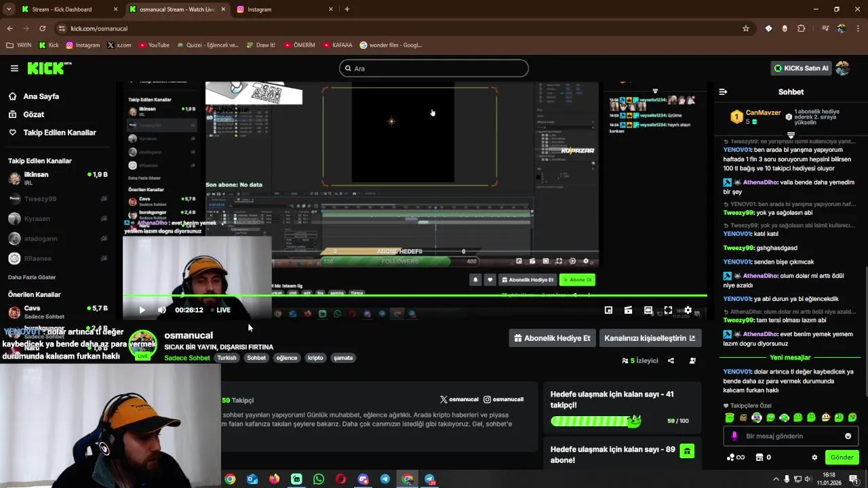This screenshot has height=488, width=868.
Task: Click osmanucal profile avatar
Action: click(x=143, y=344)
